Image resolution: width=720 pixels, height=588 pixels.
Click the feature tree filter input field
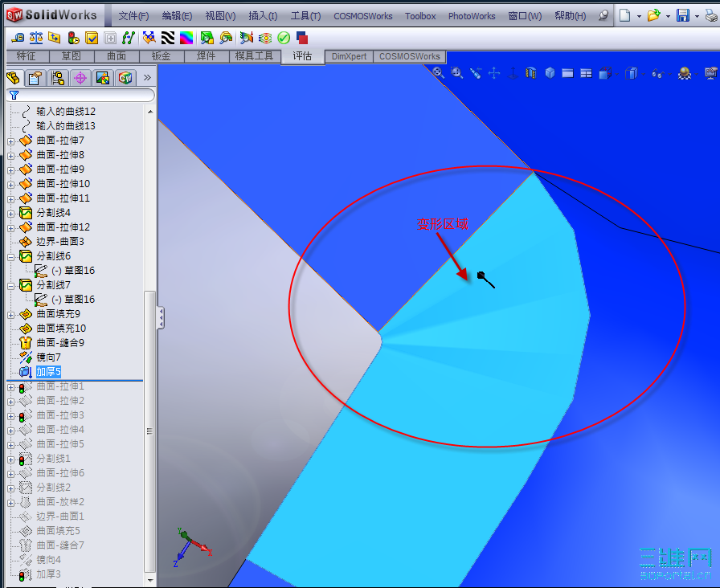(81, 95)
